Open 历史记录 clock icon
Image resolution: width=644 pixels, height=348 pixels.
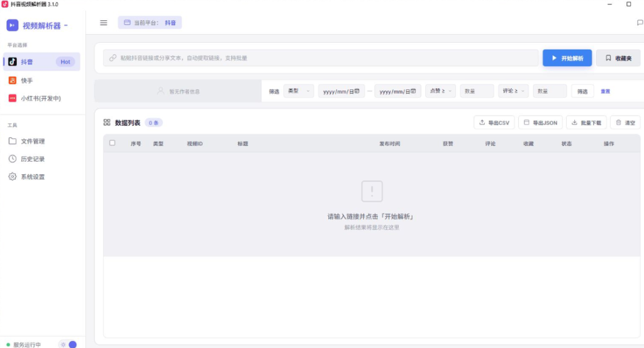pos(13,159)
